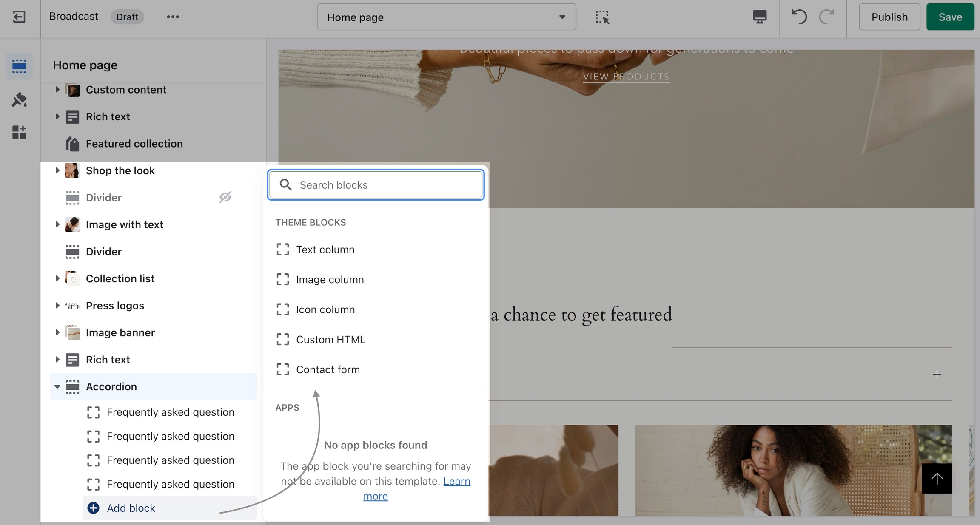Open the Add apps sidebar icon

pos(19,132)
